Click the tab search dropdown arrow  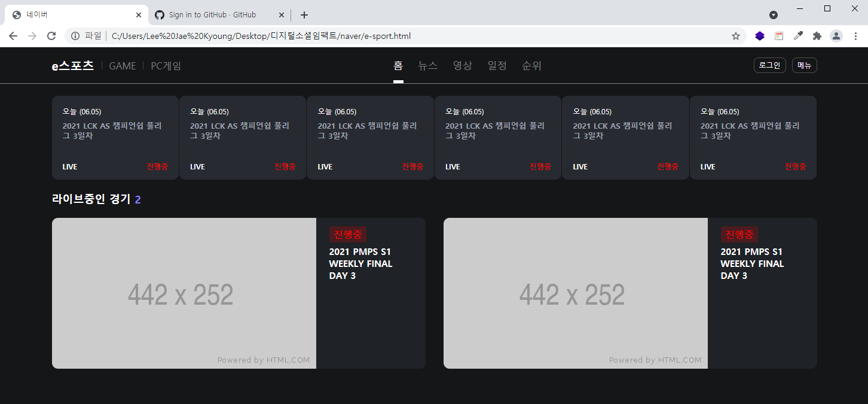coord(773,15)
